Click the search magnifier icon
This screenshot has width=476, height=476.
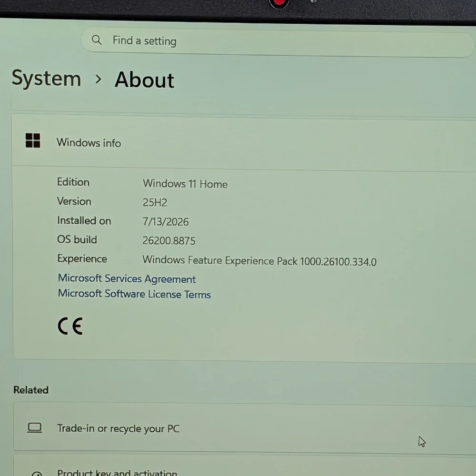click(x=97, y=40)
